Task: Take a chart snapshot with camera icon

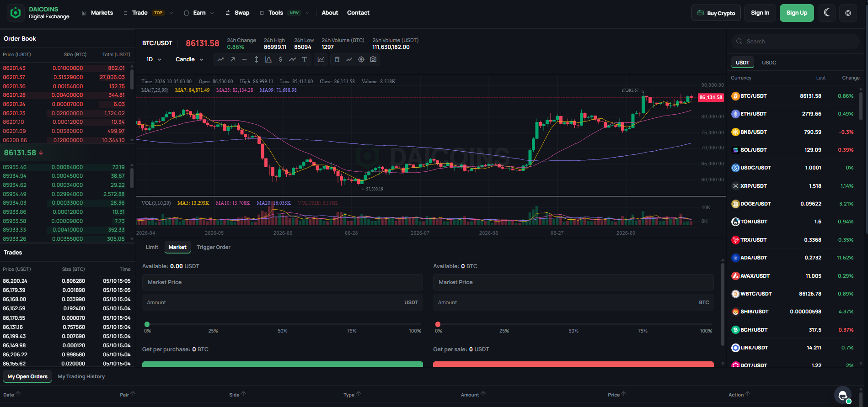Action: pos(373,59)
